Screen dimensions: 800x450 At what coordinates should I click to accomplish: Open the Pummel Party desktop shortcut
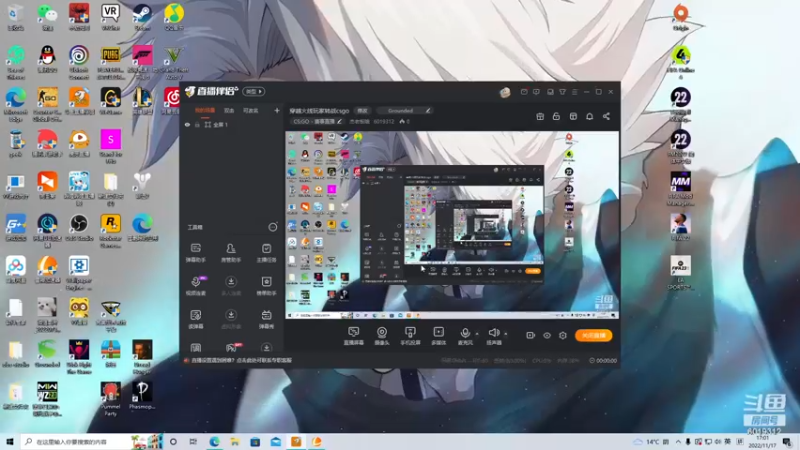click(111, 399)
